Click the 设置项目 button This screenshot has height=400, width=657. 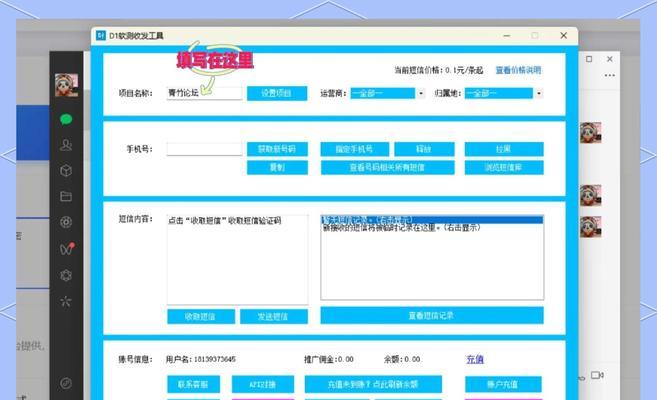pyautogui.click(x=277, y=93)
